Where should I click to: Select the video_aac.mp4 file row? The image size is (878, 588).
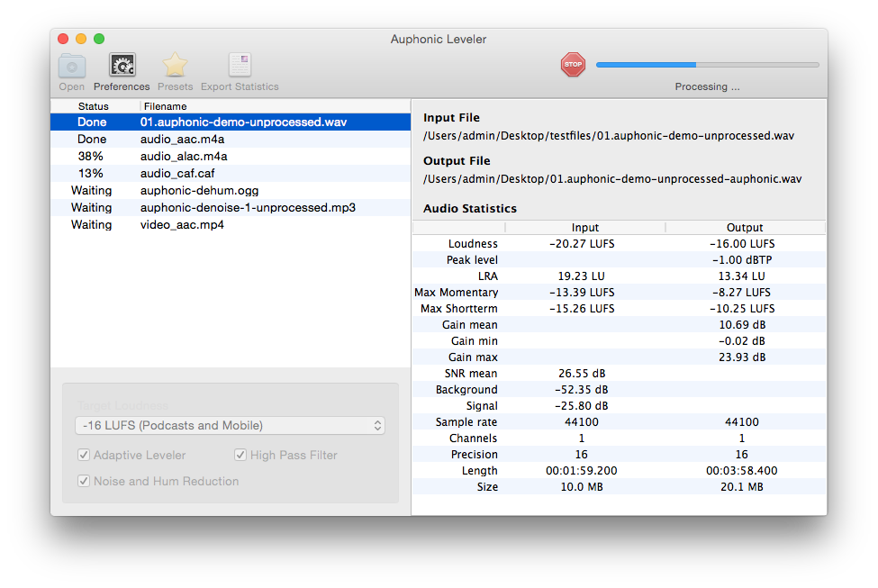coord(231,224)
